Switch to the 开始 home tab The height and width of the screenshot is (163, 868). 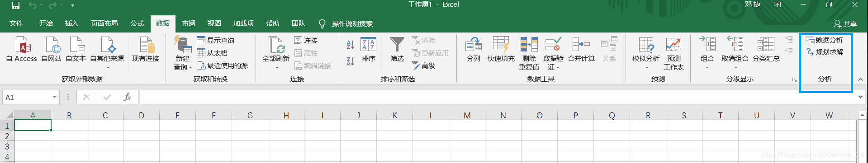click(x=46, y=23)
